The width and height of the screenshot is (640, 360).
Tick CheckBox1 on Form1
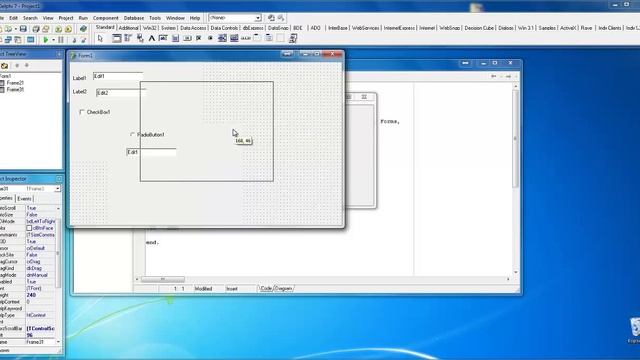pos(82,112)
